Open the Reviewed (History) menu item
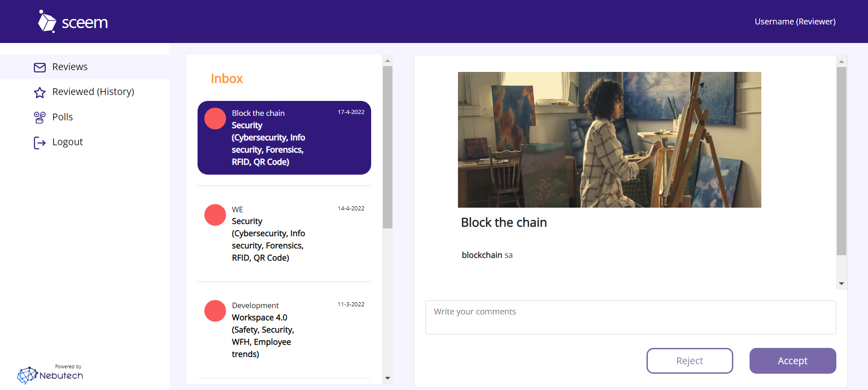 coord(93,92)
